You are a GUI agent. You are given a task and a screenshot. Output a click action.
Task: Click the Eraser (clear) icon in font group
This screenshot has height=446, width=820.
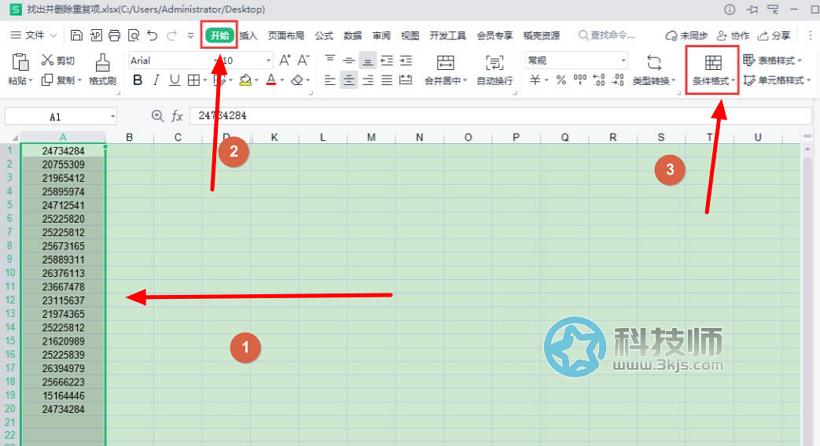click(297, 80)
